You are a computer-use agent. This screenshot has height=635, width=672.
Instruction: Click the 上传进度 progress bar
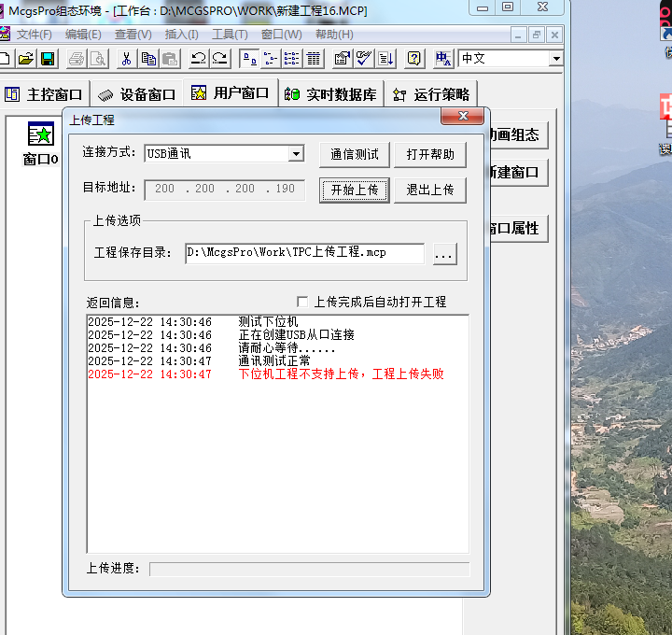[x=309, y=569]
